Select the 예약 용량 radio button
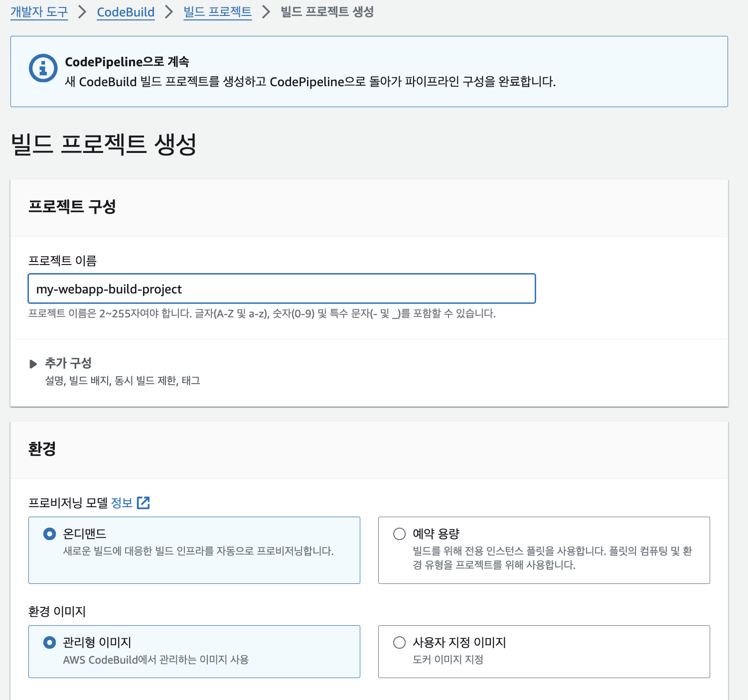The width and height of the screenshot is (748, 700). click(399, 534)
